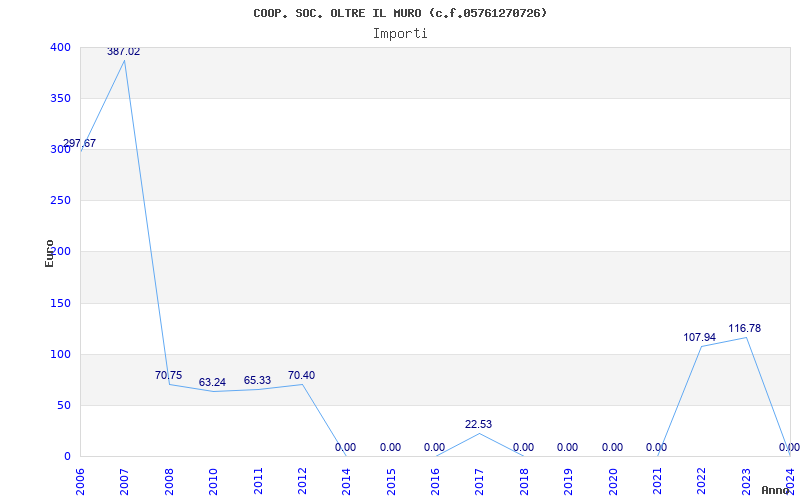Select the 0.00 value for year 2014
This screenshot has width=800, height=500.
[345, 448]
